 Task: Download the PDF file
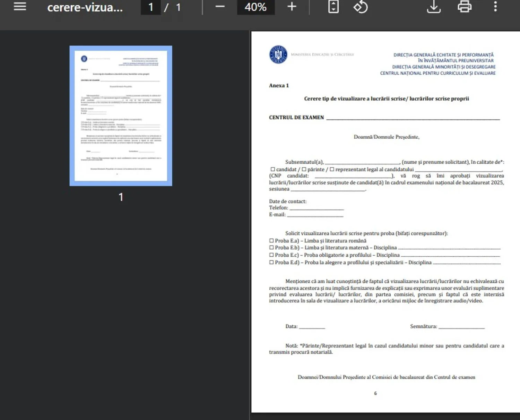pyautogui.click(x=434, y=7)
